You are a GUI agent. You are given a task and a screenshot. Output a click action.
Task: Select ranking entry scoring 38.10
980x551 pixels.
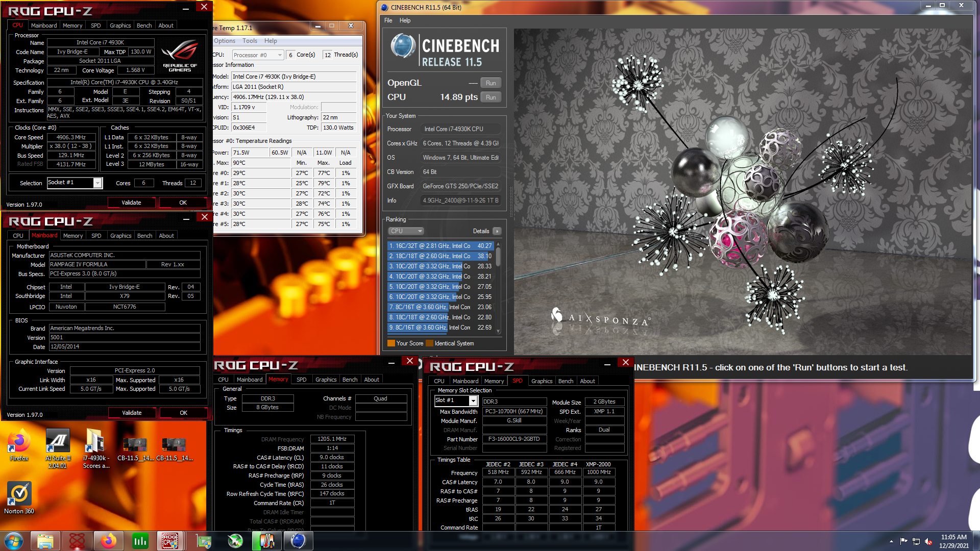440,256
